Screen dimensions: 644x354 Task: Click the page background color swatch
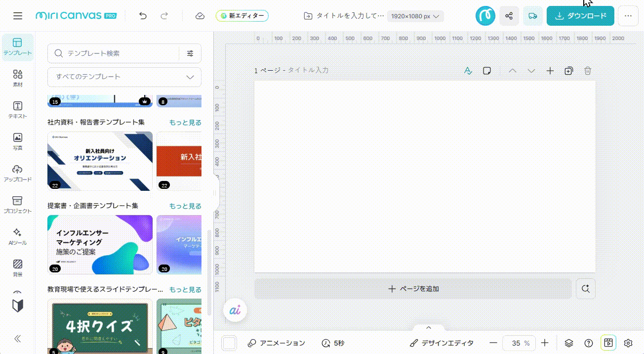229,343
